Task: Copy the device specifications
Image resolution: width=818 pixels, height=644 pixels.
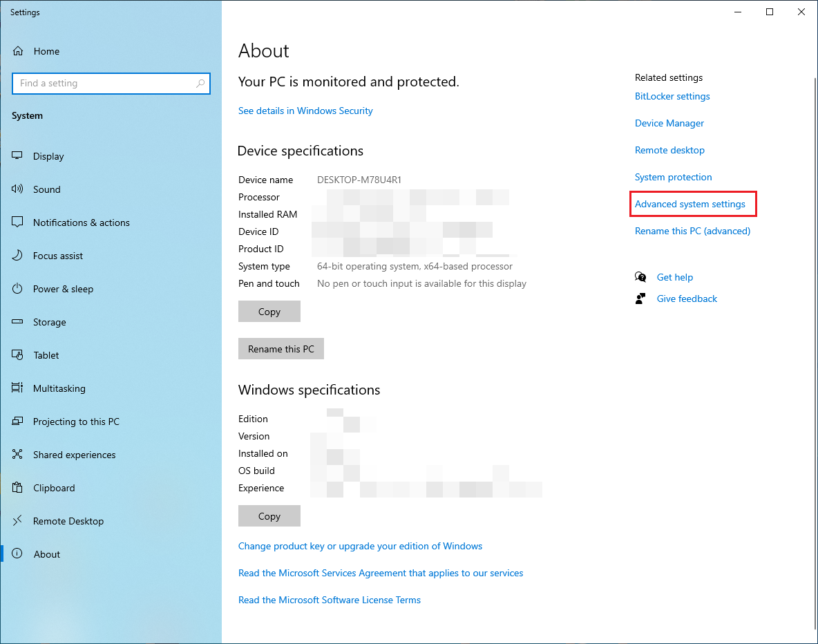Action: click(x=269, y=312)
